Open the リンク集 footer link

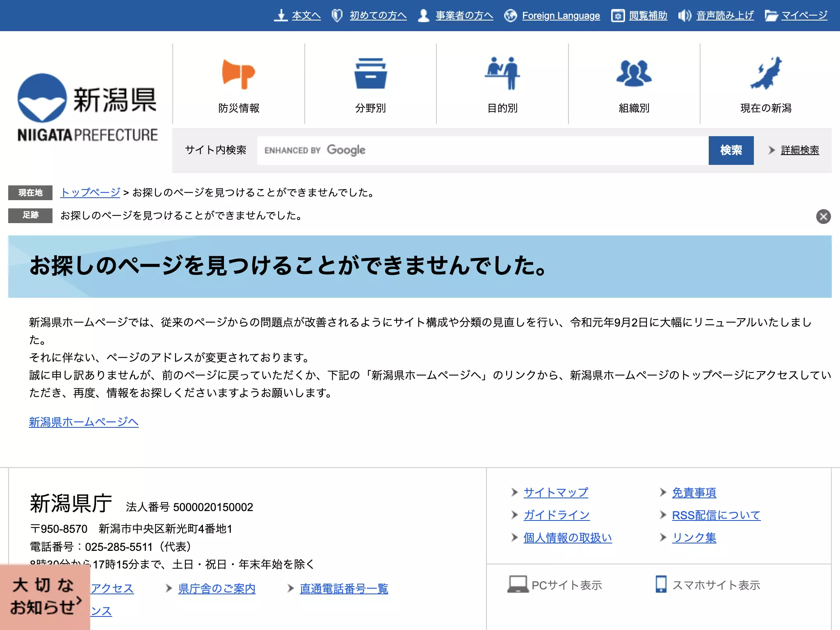coord(694,537)
